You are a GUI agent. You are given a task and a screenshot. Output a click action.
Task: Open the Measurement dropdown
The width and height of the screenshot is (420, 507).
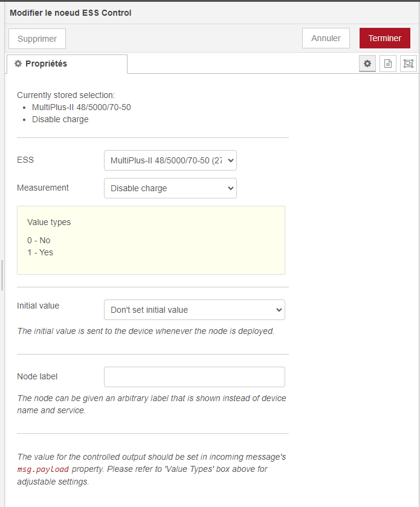pyautogui.click(x=170, y=188)
